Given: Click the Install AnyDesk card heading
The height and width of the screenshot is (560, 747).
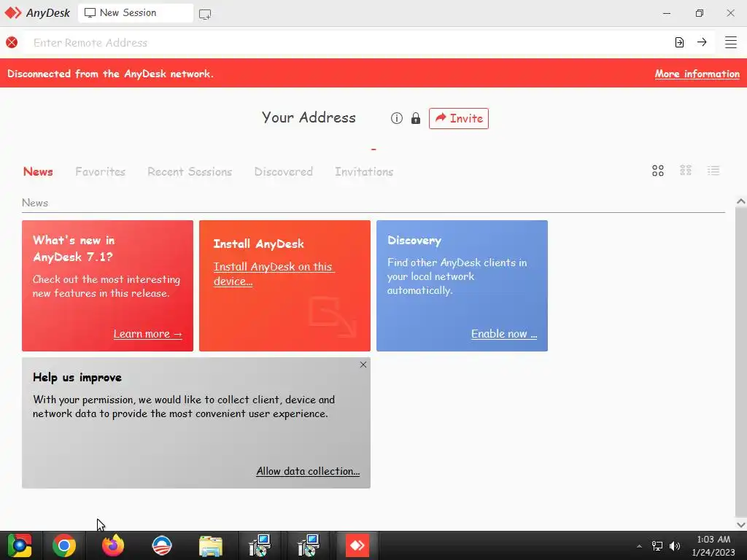Looking at the screenshot, I should coord(259,244).
